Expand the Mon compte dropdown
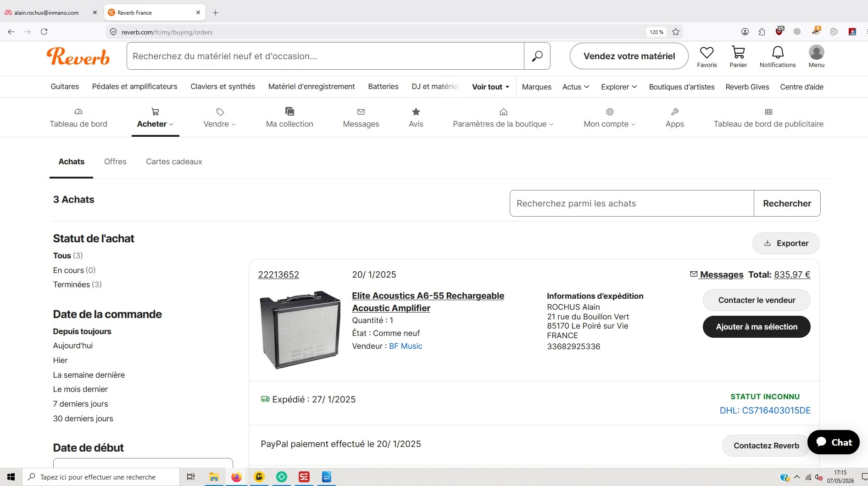Screen dimensions: 868x486 [x=609, y=118]
